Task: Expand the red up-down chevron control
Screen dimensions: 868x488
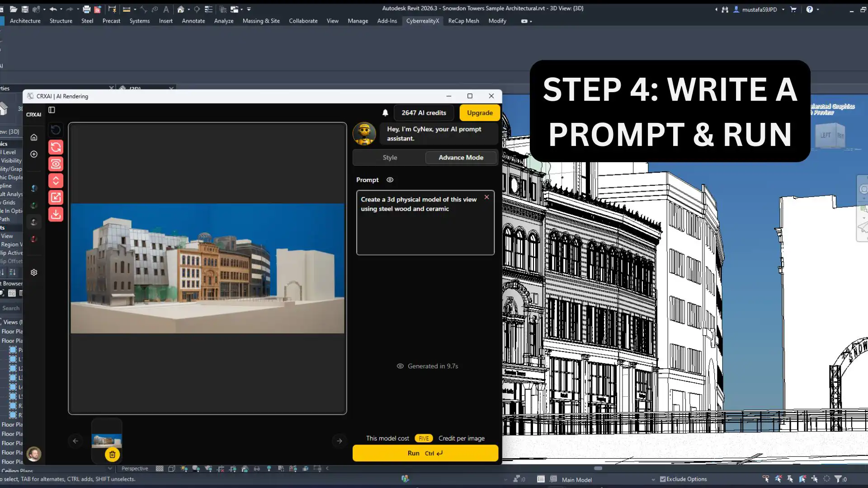Action: coord(56,181)
